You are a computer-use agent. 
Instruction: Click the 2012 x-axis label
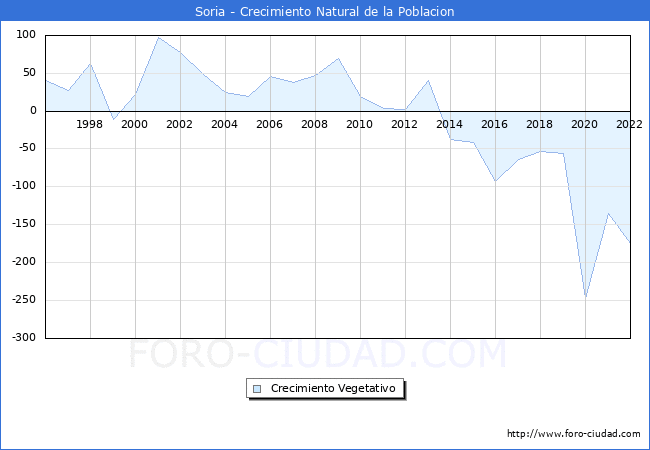404,124
